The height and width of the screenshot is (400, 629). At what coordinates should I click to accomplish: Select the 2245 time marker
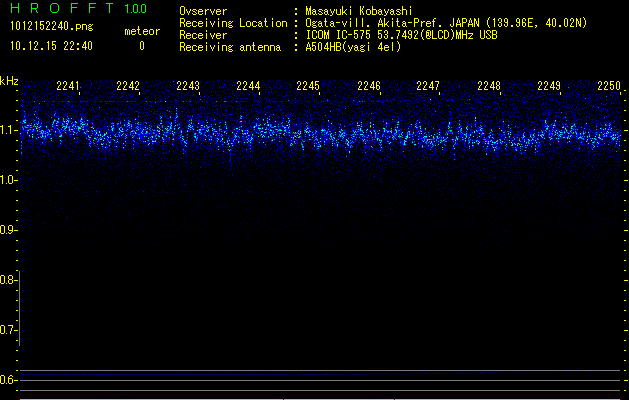coord(308,87)
